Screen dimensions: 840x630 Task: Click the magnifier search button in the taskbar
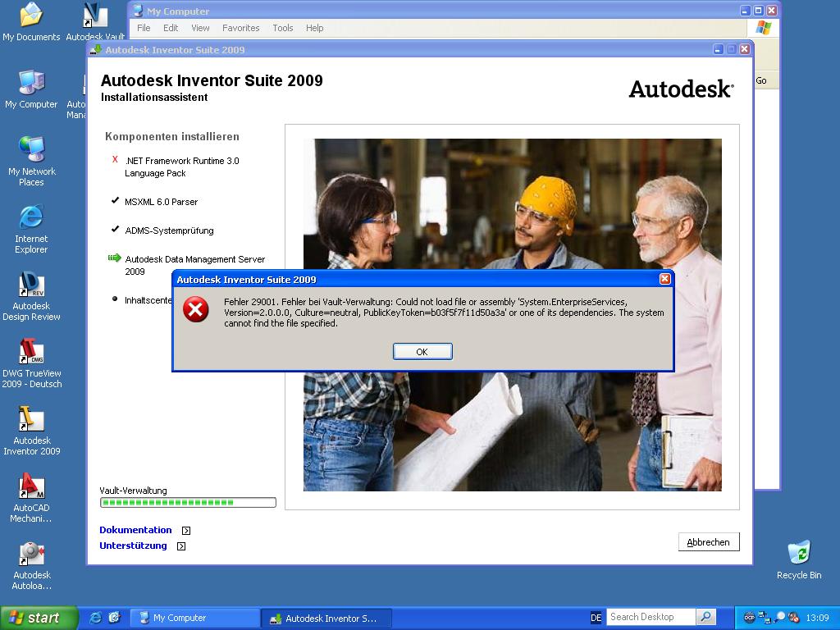pyautogui.click(x=706, y=617)
